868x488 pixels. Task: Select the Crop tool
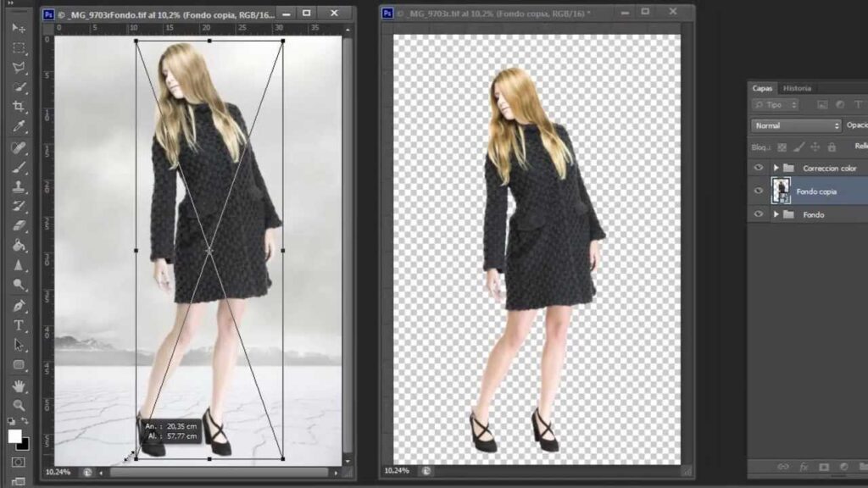[x=19, y=107]
